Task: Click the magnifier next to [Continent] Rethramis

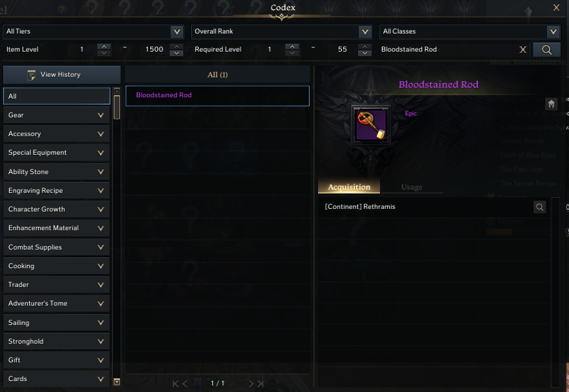Action: click(x=539, y=207)
